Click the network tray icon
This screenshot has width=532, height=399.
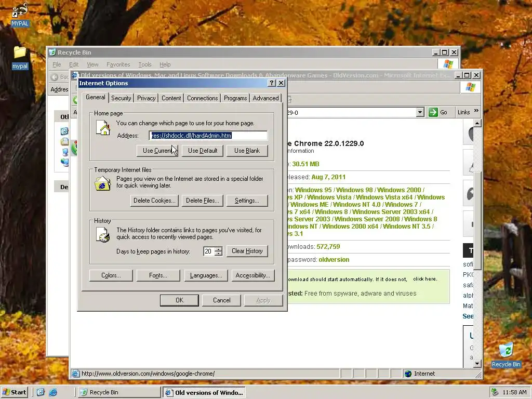point(495,392)
